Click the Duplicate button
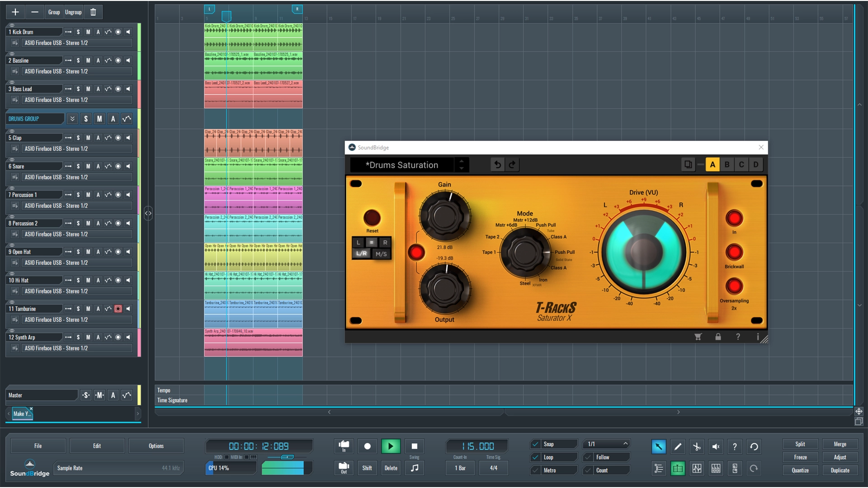The height and width of the screenshot is (488, 868). [840, 470]
